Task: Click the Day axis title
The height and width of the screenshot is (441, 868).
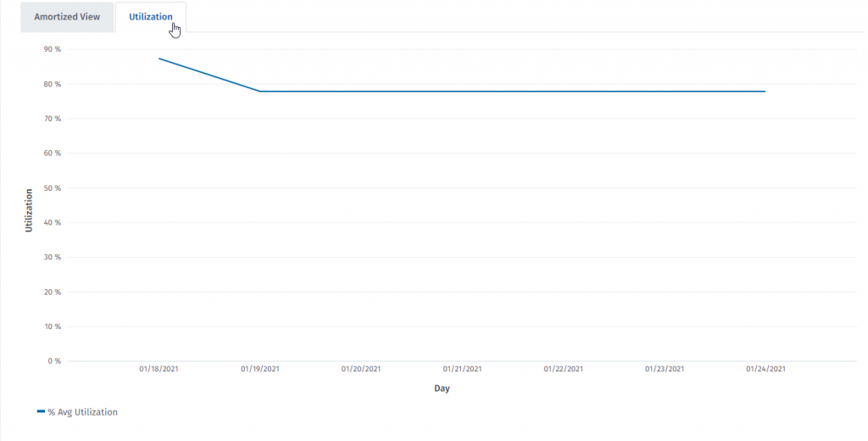Action: tap(442, 388)
